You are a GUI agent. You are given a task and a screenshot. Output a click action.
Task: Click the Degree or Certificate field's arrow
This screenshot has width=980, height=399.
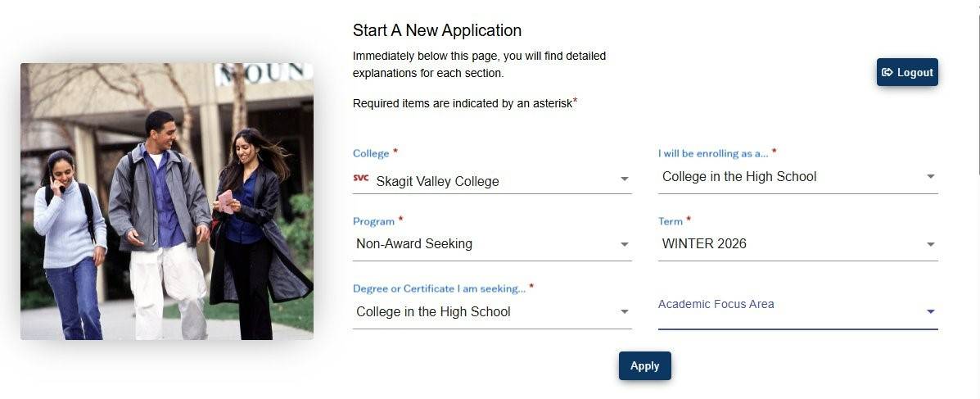tap(624, 312)
